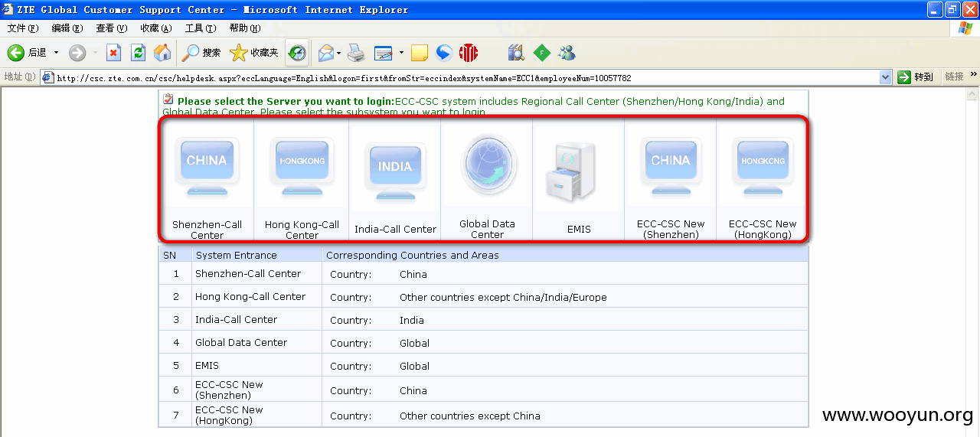Click the small page icon before 'Please select'
This screenshot has height=437, width=980.
168,99
